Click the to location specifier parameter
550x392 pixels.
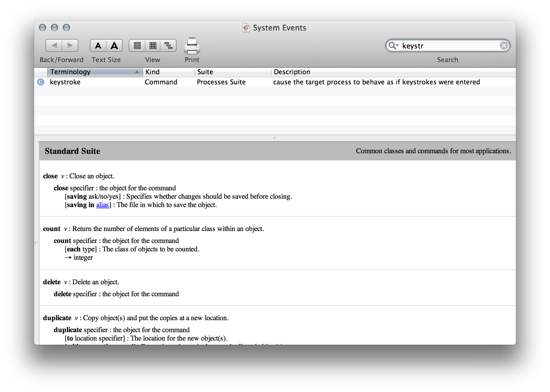point(146,338)
